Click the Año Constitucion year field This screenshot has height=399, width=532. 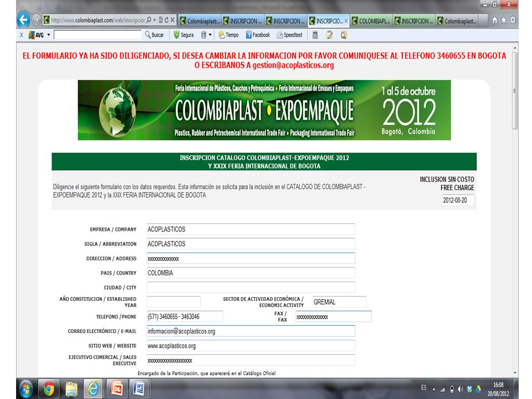[173, 301]
